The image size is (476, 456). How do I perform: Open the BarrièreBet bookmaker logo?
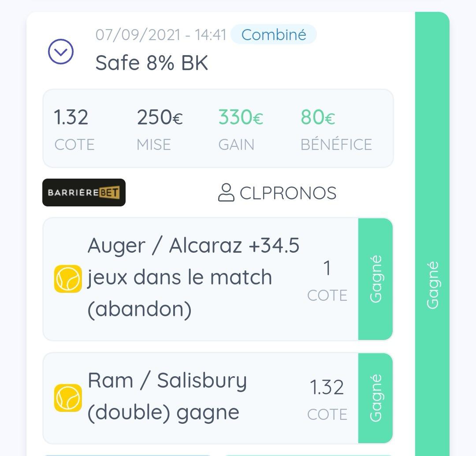[x=84, y=192]
